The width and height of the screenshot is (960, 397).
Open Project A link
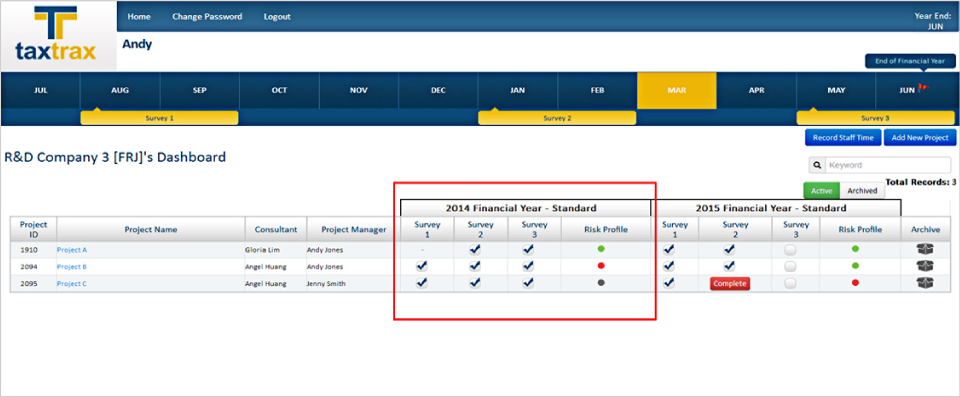[72, 249]
